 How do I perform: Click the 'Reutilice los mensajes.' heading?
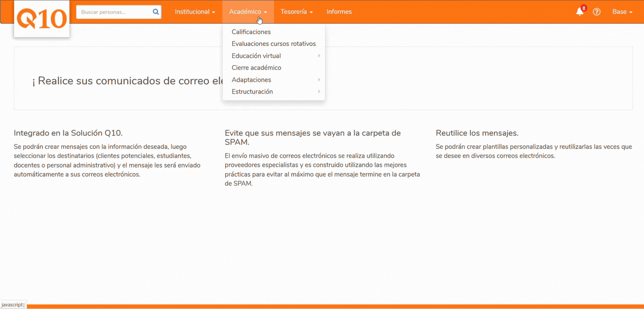click(477, 133)
